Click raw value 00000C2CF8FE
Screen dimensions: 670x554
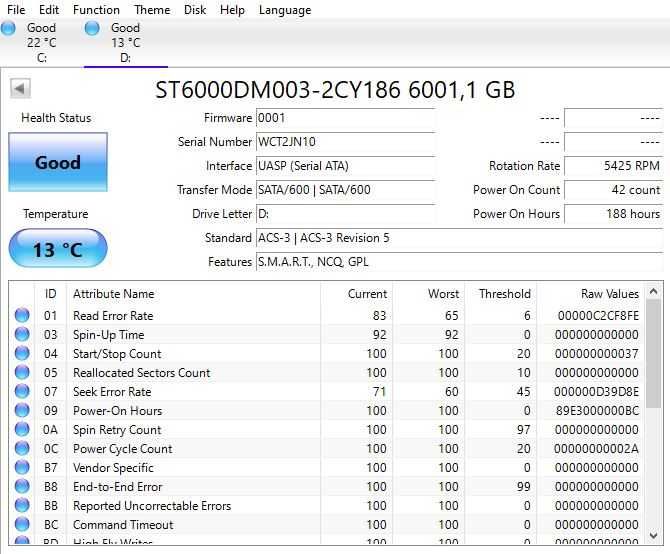click(x=598, y=316)
